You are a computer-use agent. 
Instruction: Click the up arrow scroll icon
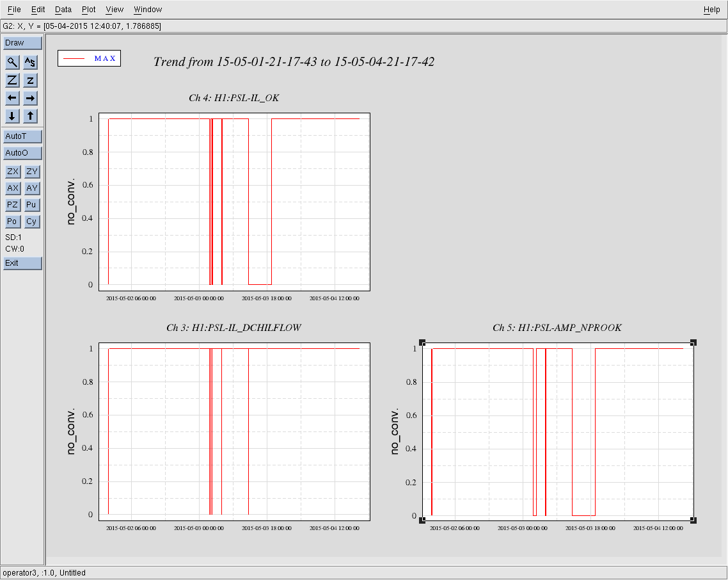tap(30, 116)
